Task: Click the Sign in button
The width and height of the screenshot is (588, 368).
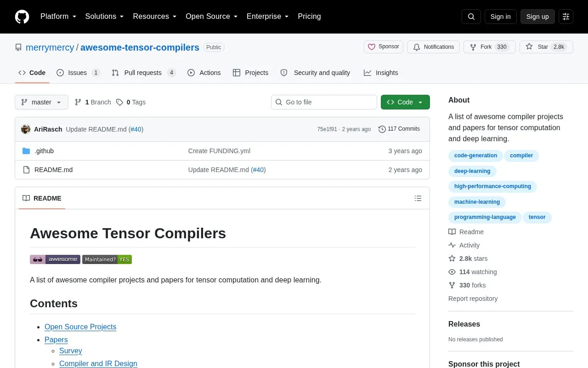Action: [500, 17]
